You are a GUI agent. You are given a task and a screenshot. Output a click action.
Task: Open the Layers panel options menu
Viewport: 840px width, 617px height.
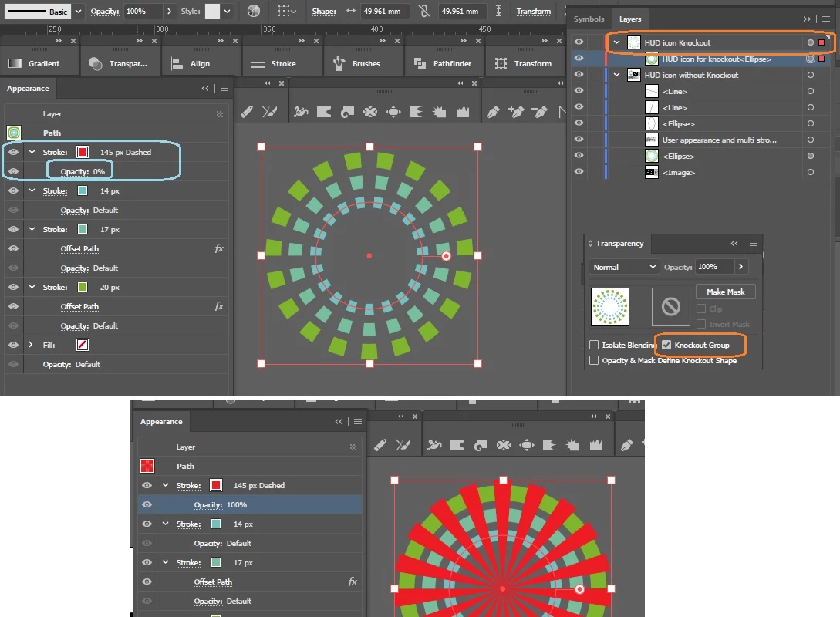coord(826,19)
